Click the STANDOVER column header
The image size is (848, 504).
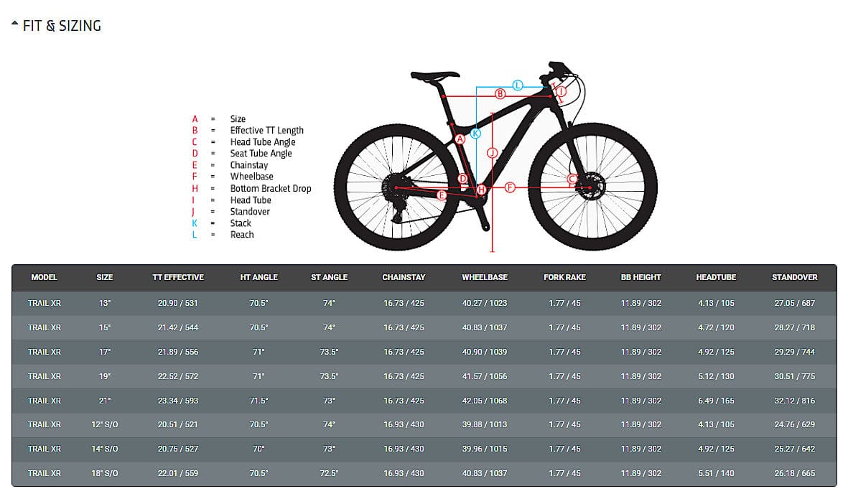click(x=794, y=277)
